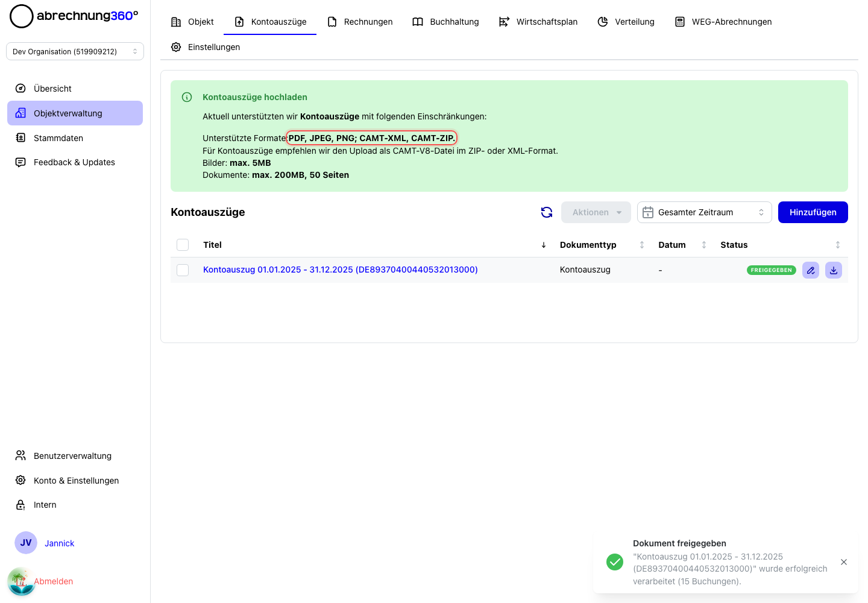Open Benutzerverwaltung in the sidebar
The image size is (868, 603).
pyautogui.click(x=75, y=456)
